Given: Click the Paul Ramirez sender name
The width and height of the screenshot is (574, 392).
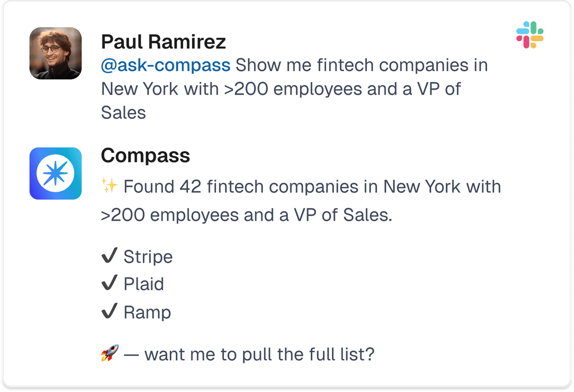Looking at the screenshot, I should point(163,42).
